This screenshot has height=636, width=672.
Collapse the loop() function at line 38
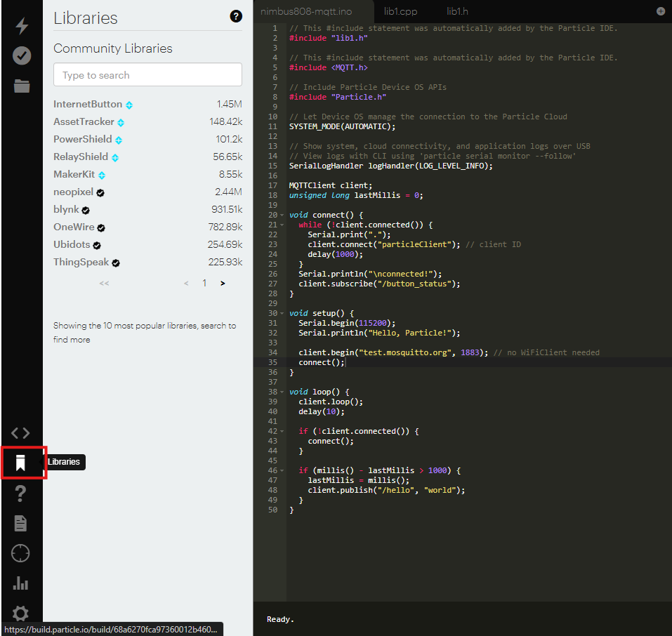point(282,392)
